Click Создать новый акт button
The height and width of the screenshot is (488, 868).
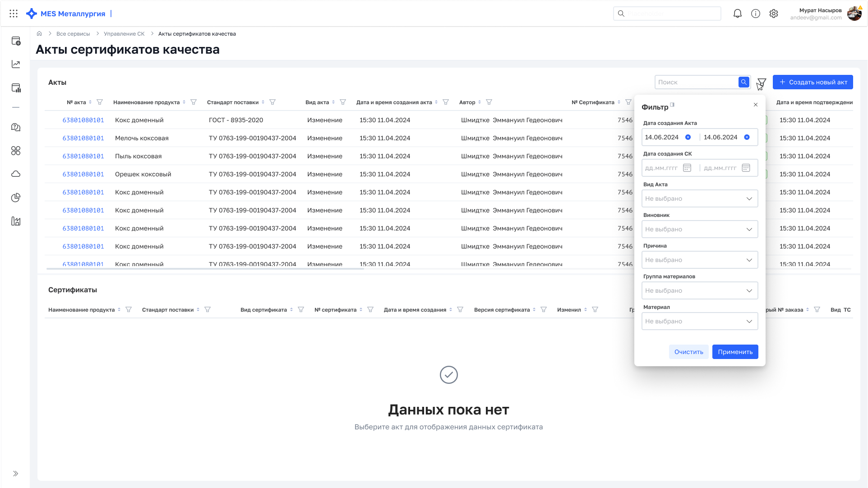point(813,82)
